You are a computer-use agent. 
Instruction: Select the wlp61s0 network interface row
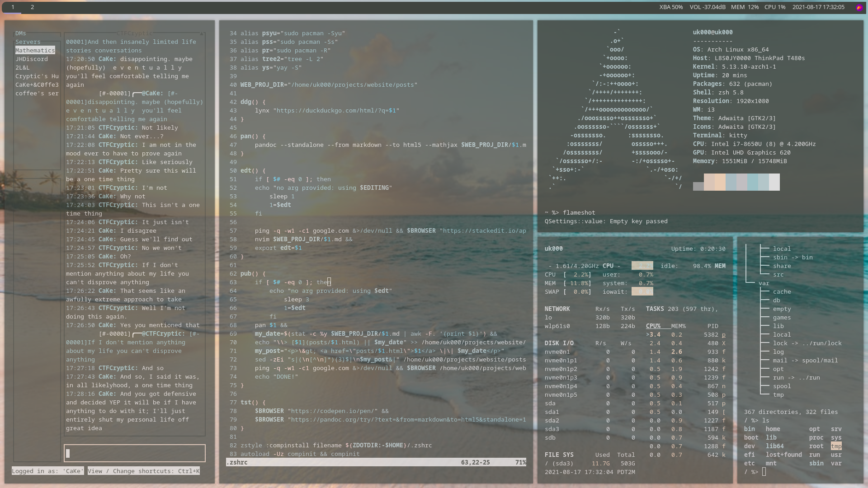(x=590, y=326)
